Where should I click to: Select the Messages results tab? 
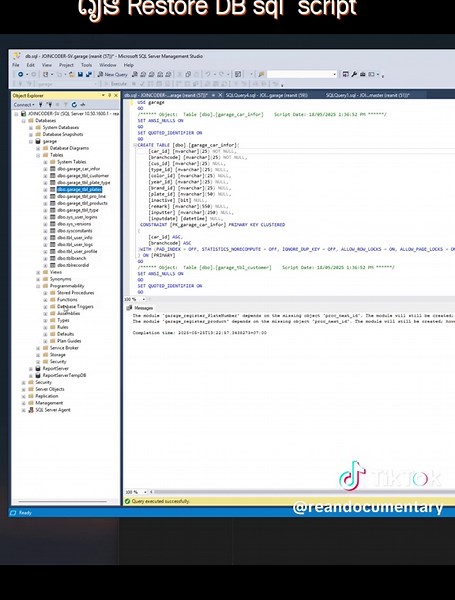coord(140,308)
